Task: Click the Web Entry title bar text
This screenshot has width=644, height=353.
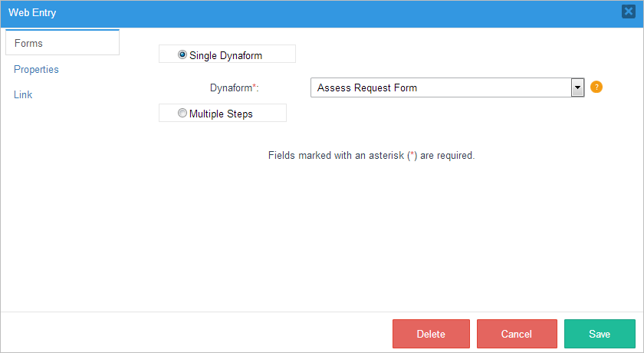Action: tap(32, 13)
